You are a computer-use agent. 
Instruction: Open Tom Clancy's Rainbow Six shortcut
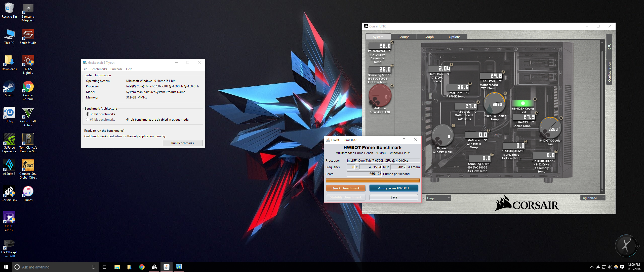pyautogui.click(x=28, y=143)
